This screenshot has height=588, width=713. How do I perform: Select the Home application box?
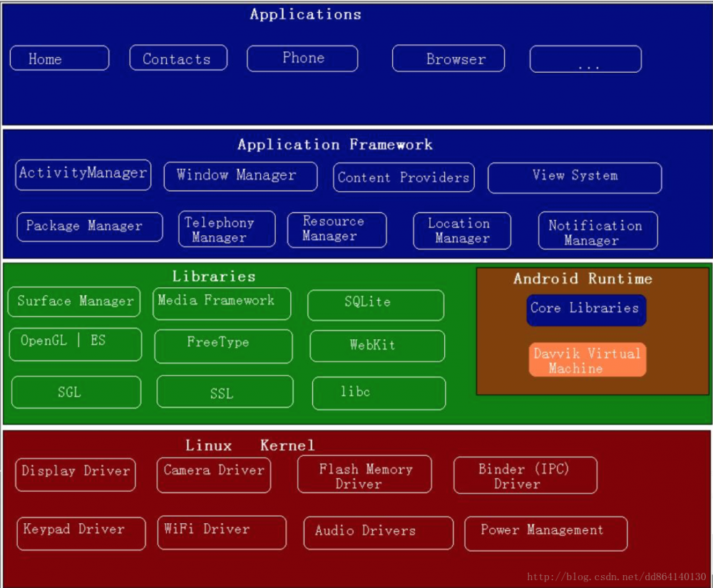pyautogui.click(x=59, y=58)
